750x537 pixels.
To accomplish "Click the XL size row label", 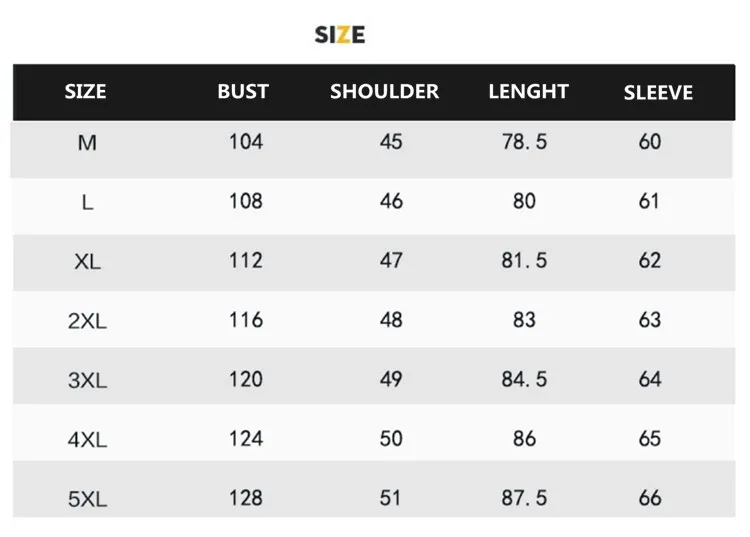I will (x=88, y=262).
